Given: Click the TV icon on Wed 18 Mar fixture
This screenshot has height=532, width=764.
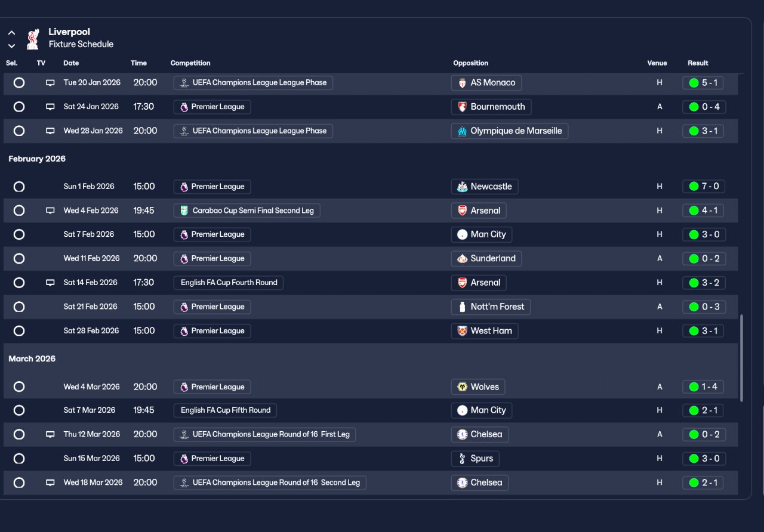Looking at the screenshot, I should coord(50,482).
